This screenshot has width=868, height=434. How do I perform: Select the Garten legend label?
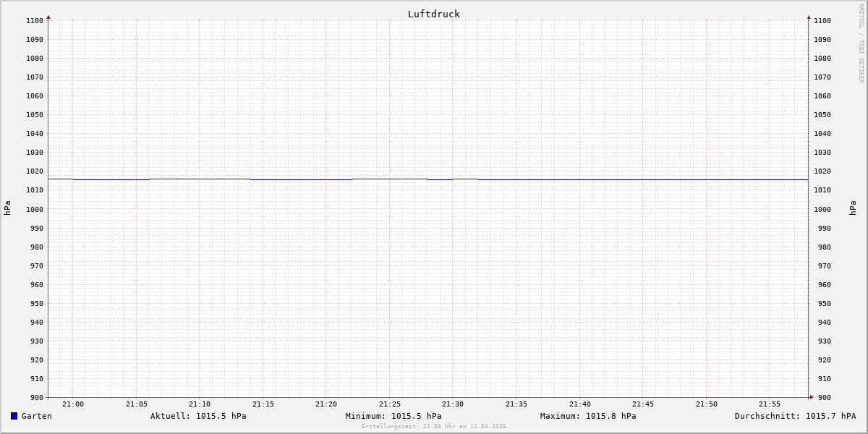point(36,416)
